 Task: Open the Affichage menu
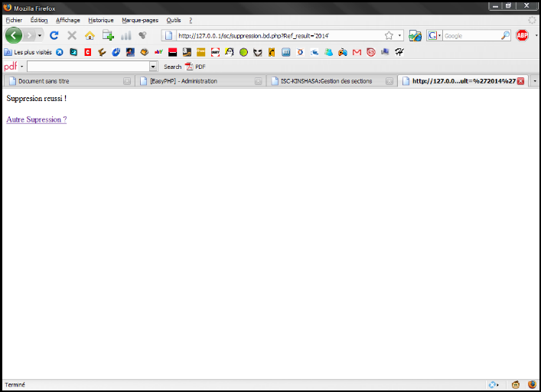coord(68,21)
